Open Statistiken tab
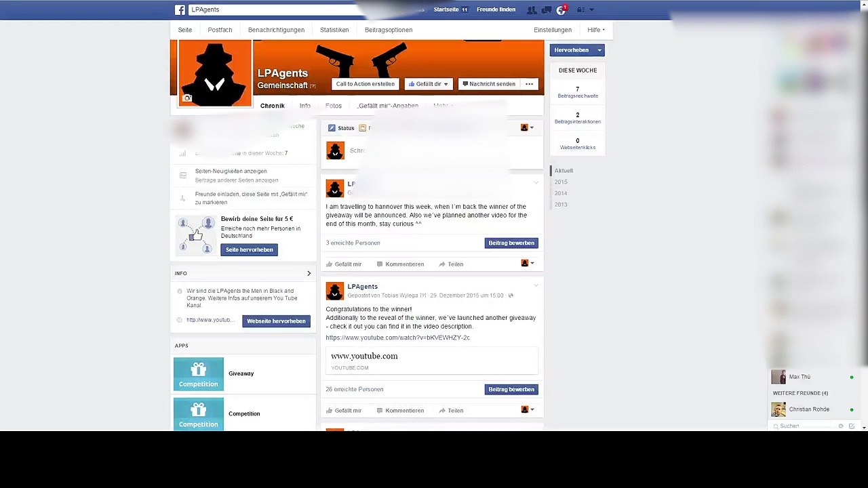 pyautogui.click(x=334, y=30)
